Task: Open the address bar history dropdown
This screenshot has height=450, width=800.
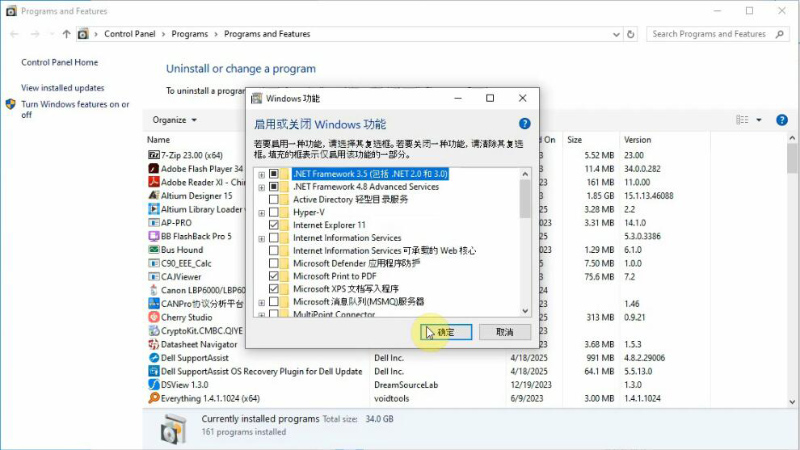Action: [x=616, y=34]
